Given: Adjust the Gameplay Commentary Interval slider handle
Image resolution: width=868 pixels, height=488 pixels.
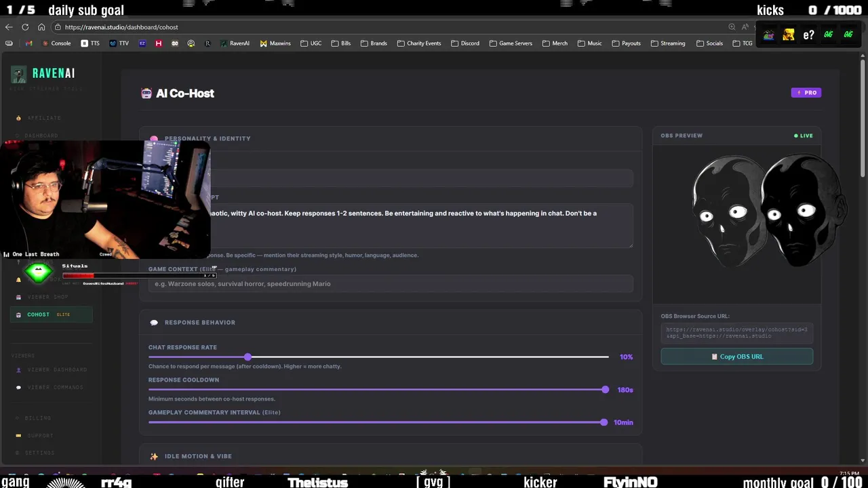Looking at the screenshot, I should [x=604, y=422].
